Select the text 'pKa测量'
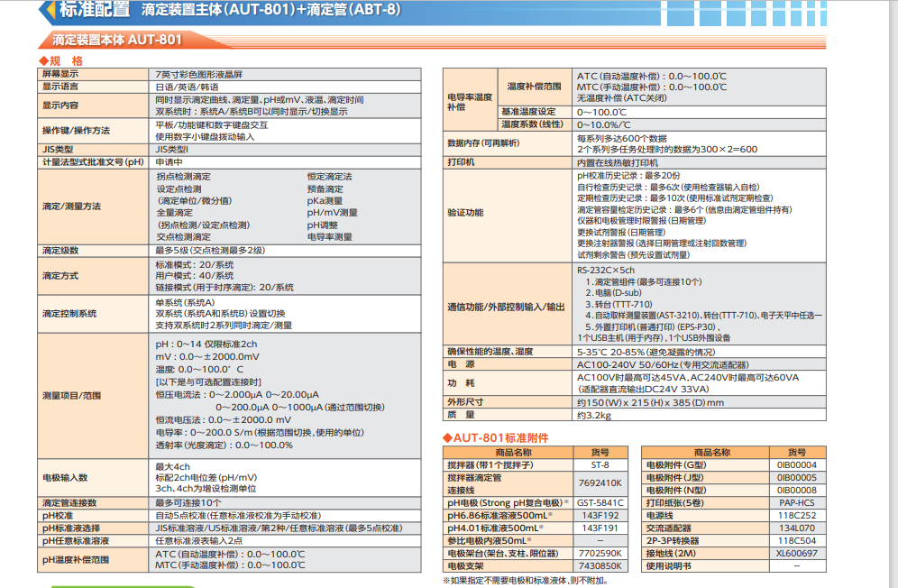The image size is (898, 588). [x=325, y=200]
